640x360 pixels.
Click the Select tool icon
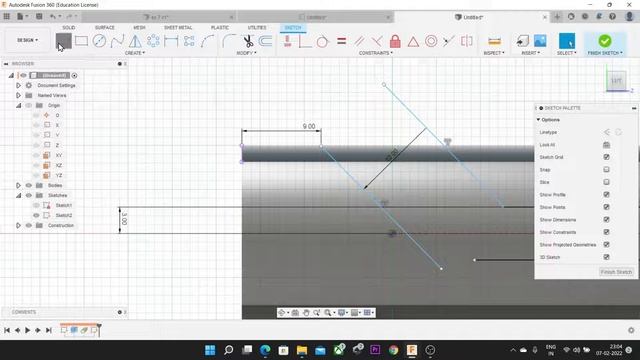(567, 41)
